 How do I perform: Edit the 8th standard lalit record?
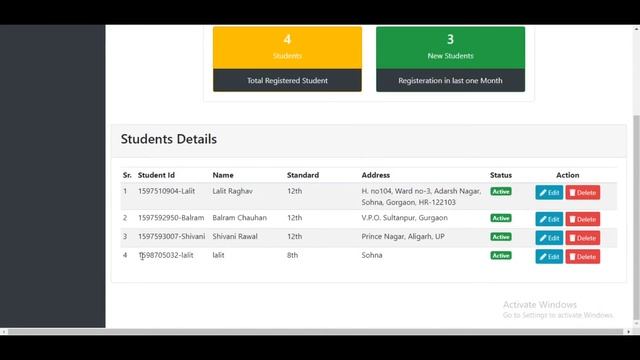pos(549,257)
